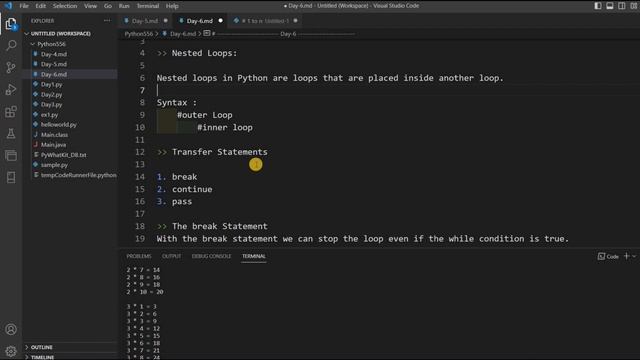Open the Customize Layout control
This screenshot has height=360, width=640.
634,6
